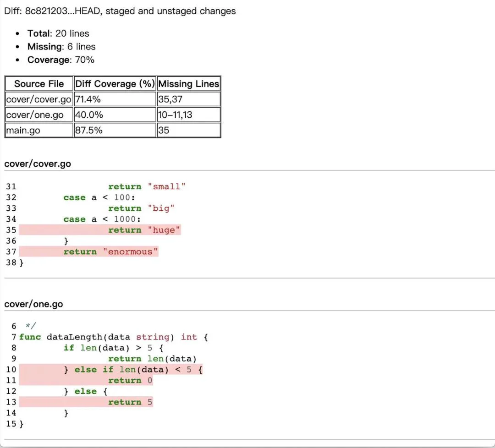
Task: Click the 'Missing Lines' column header
Action: pos(188,84)
